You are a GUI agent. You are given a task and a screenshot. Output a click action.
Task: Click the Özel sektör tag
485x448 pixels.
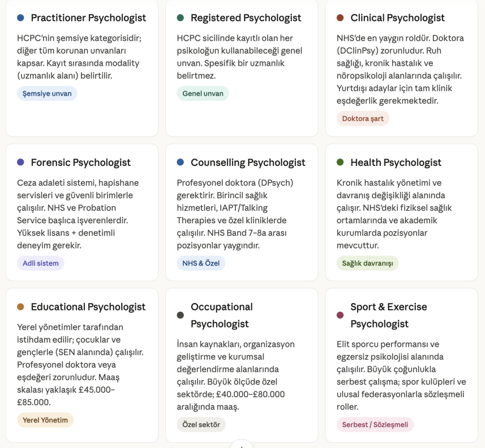[x=201, y=424]
